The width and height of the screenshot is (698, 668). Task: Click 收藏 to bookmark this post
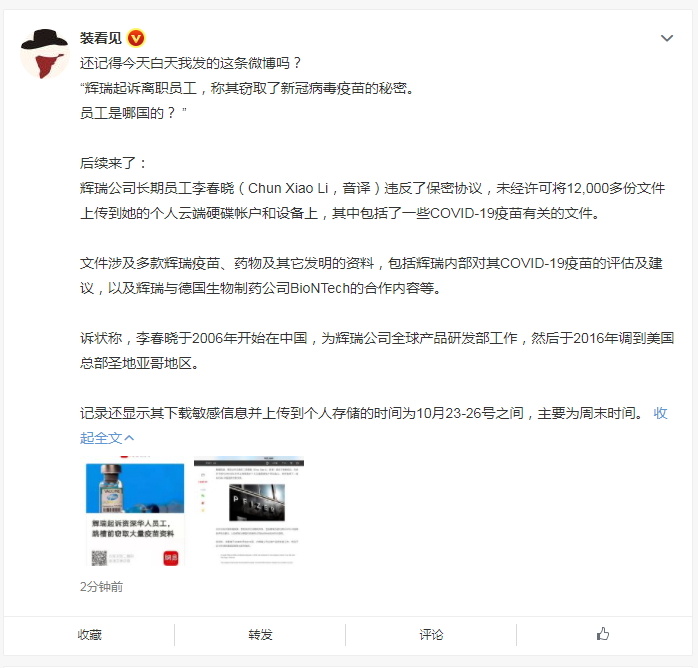(x=89, y=635)
